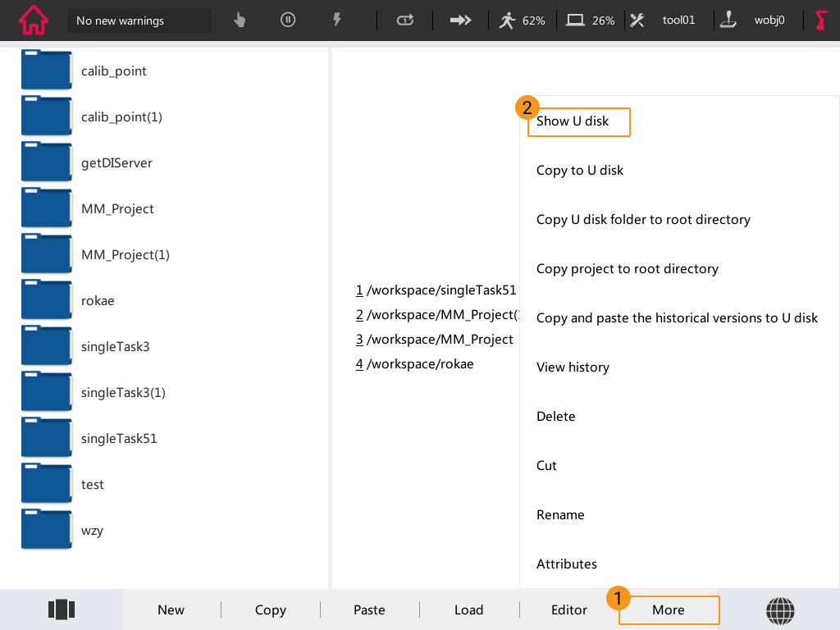Click the double arrow continuous run icon
This screenshot has height=630, width=840.
pyautogui.click(x=461, y=21)
